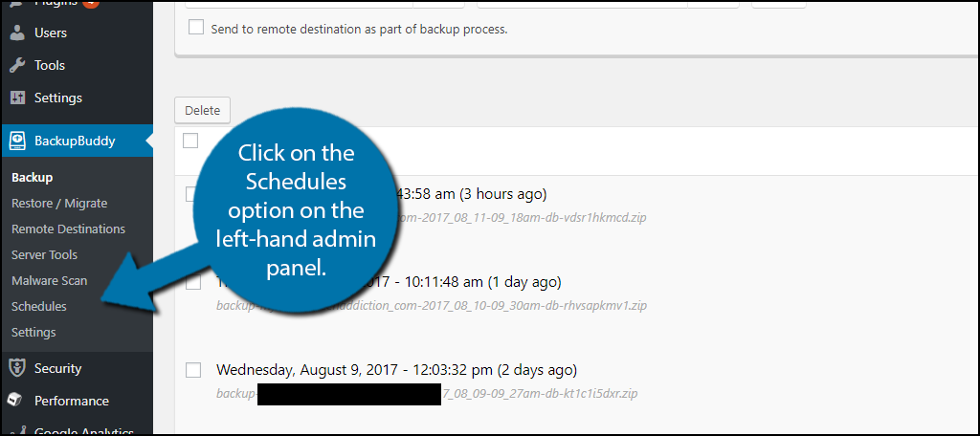This screenshot has height=436, width=980.
Task: Open Restore / Migrate page
Action: click(x=59, y=204)
